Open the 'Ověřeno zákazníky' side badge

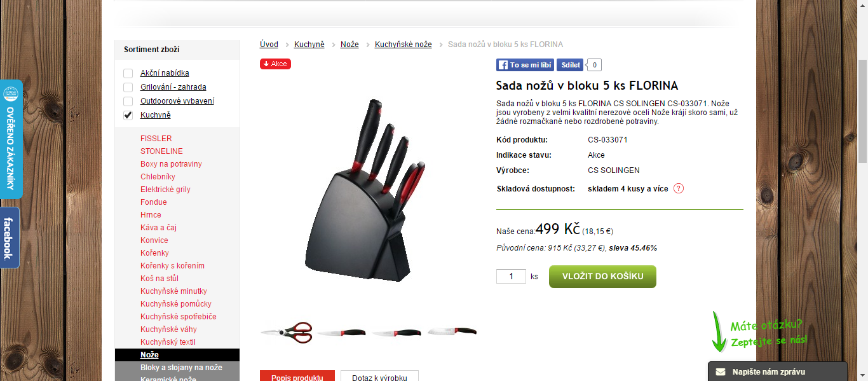tap(10, 139)
